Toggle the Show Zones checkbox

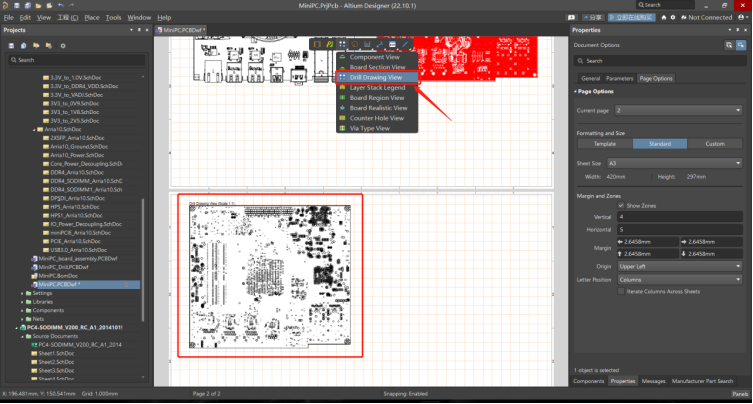click(x=622, y=205)
